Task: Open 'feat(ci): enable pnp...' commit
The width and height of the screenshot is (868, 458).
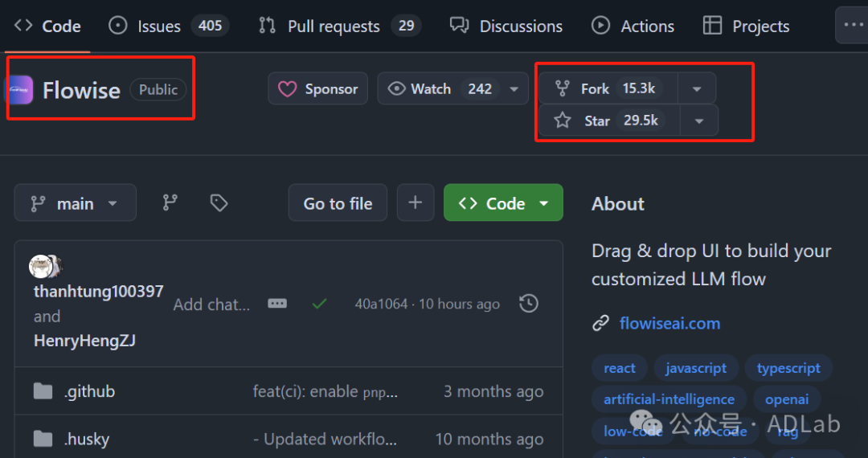Action: [x=325, y=391]
